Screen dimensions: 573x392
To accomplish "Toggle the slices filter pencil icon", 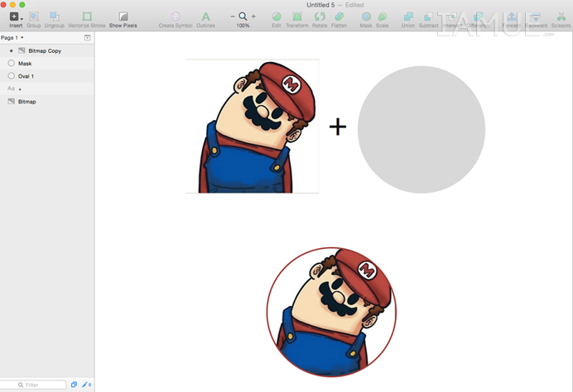I will (x=86, y=385).
